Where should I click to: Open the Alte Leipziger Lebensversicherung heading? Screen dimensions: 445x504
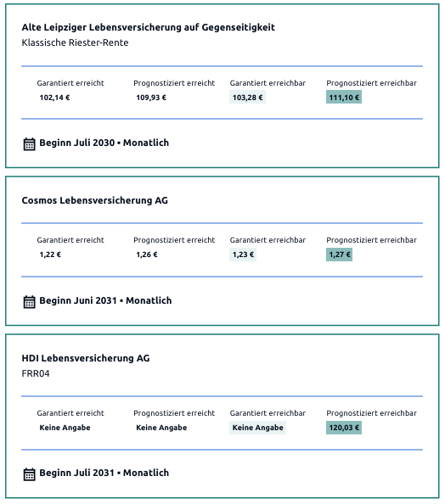click(x=148, y=27)
